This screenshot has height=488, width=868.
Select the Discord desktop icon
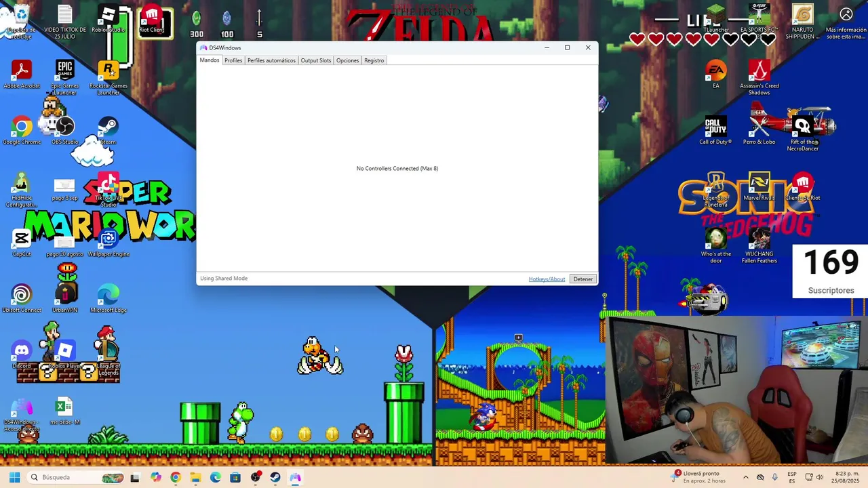(22, 355)
